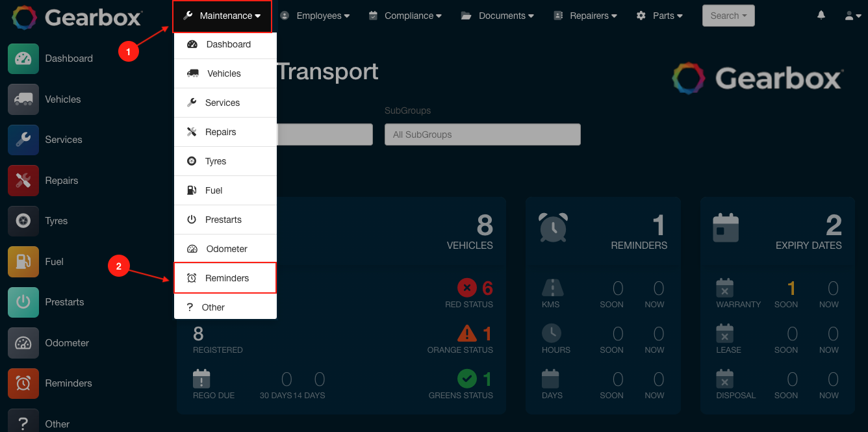
Task: Choose Dashboard from Maintenance menu
Action: pyautogui.click(x=225, y=44)
